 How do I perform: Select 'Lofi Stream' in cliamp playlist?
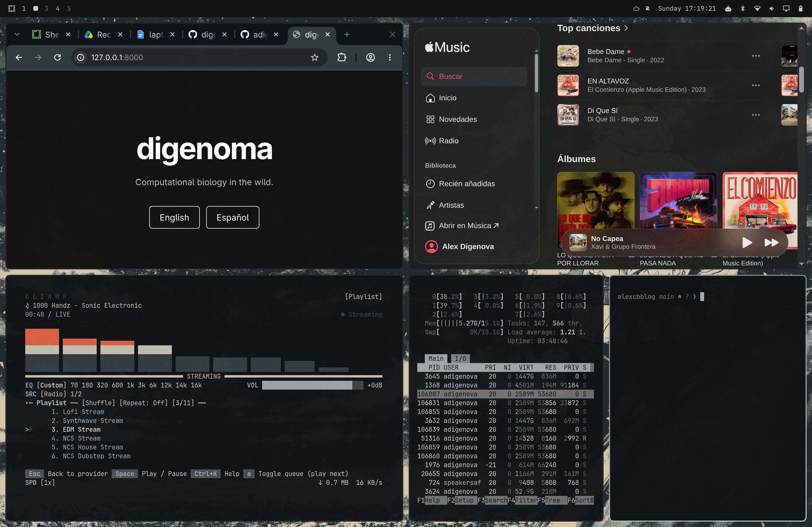(84, 411)
